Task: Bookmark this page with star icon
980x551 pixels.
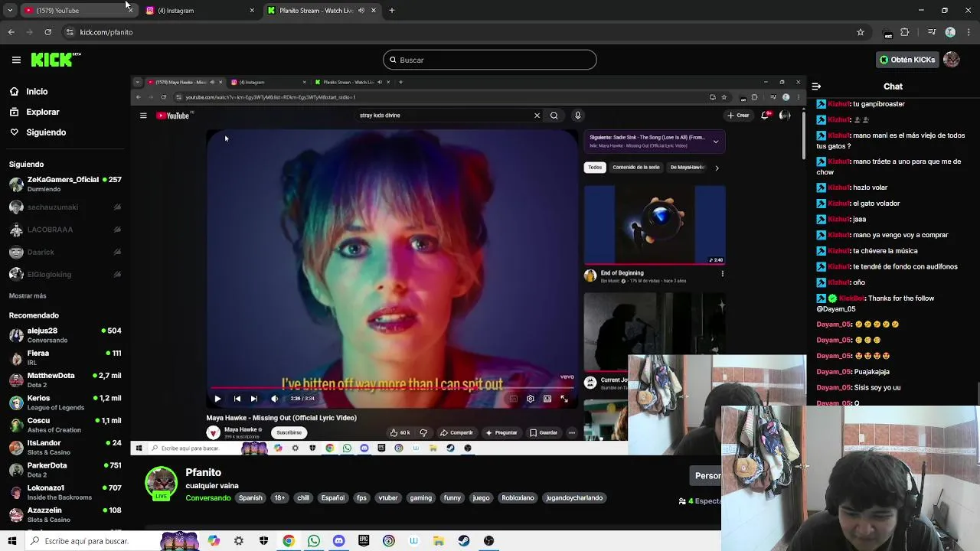Action: (x=861, y=32)
